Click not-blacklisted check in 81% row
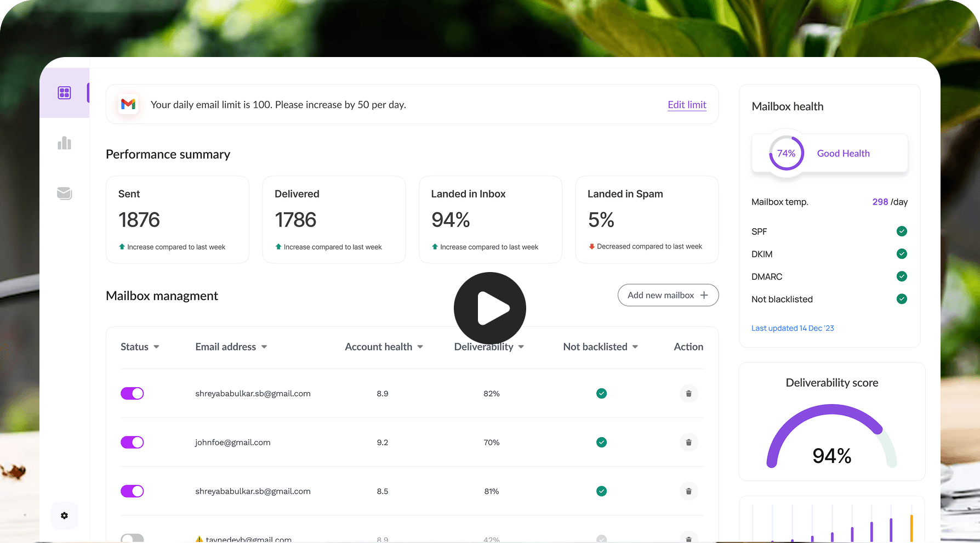The width and height of the screenshot is (980, 543). 601,491
